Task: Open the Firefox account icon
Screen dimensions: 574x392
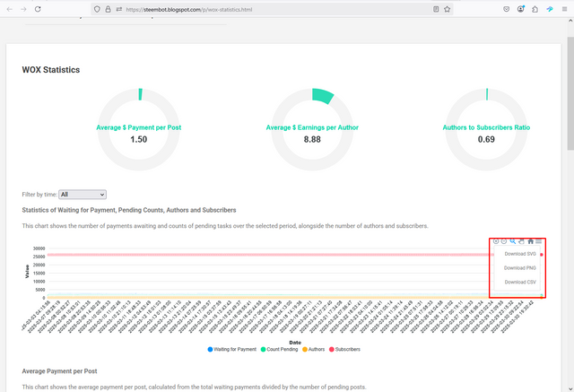Action: [520, 9]
